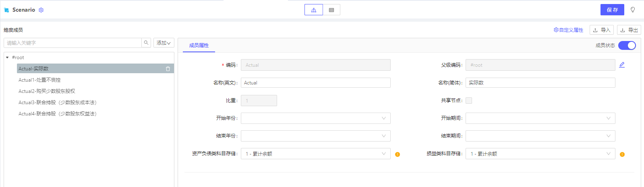Image resolution: width=644 pixels, height=187 pixels.
Task: Switch to tree hierarchy view
Action: (313, 10)
